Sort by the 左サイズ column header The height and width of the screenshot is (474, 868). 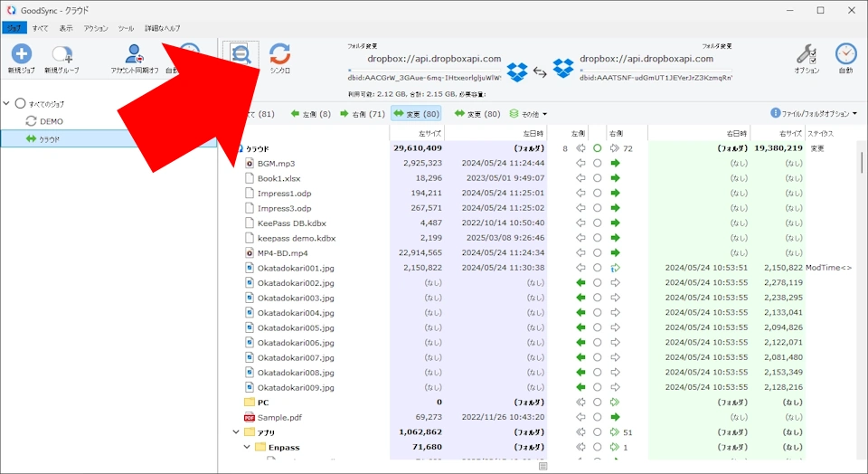pos(417,133)
